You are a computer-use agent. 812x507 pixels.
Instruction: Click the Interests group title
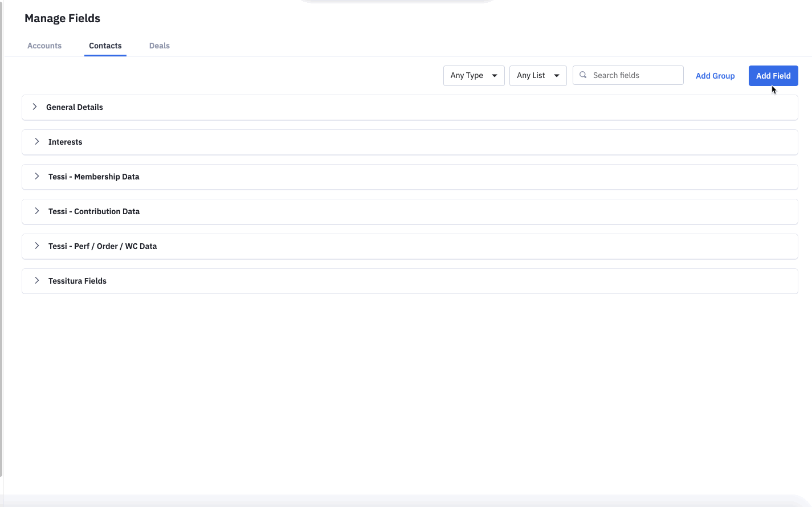[66, 142]
